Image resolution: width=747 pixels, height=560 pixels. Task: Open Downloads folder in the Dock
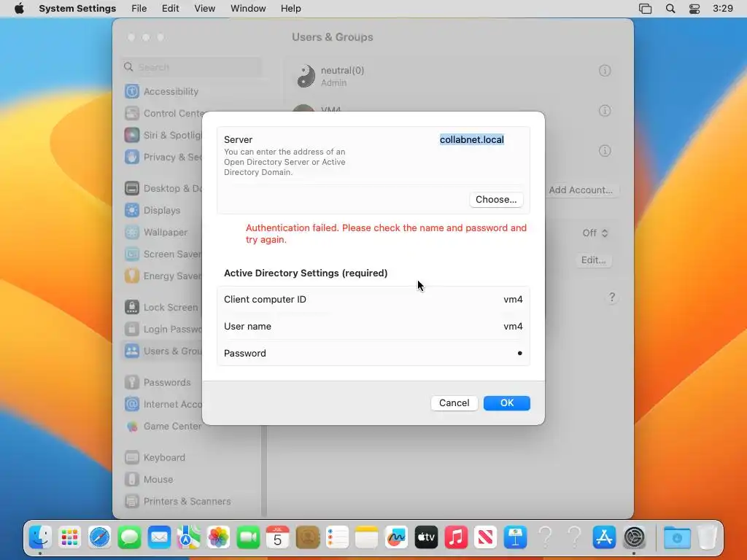(677, 537)
